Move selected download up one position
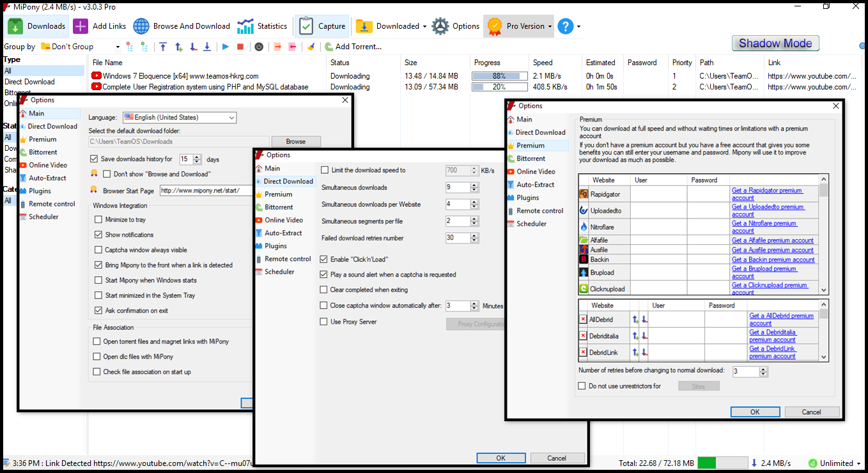The height and width of the screenshot is (473, 868). click(178, 47)
